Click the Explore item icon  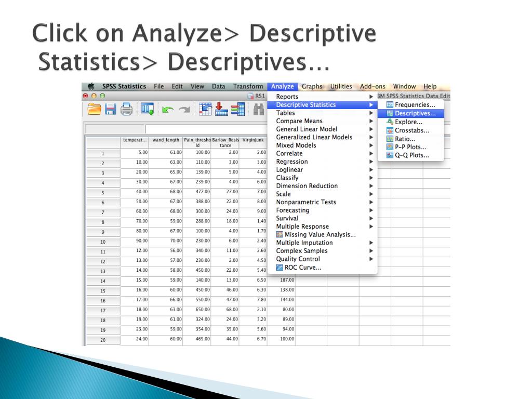pos(390,122)
